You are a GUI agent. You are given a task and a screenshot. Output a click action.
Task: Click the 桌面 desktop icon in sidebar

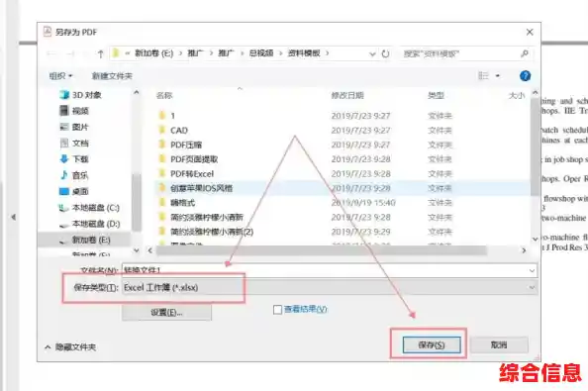click(x=64, y=191)
